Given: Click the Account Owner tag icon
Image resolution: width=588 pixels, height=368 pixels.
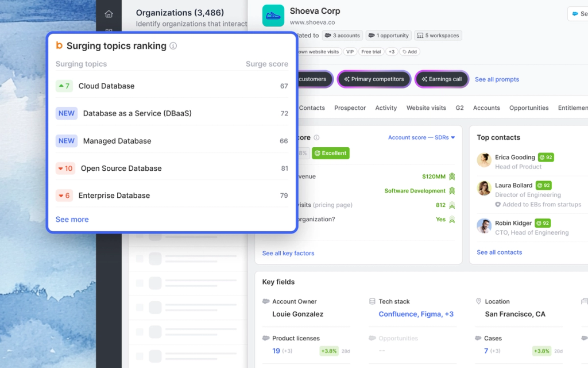Looking at the screenshot, I should click(265, 301).
